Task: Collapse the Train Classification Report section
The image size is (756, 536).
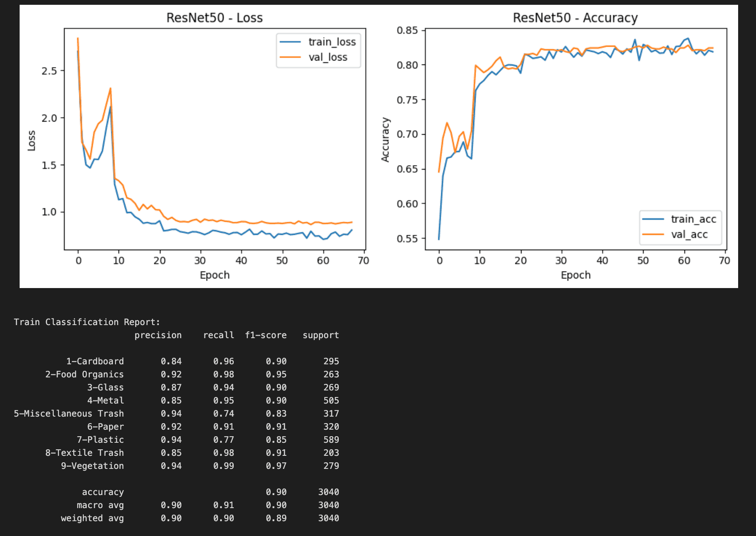Action: [86, 322]
